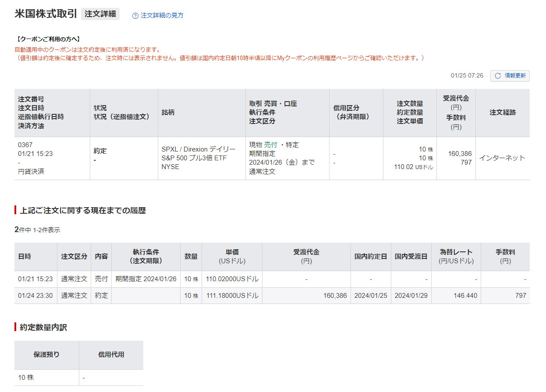Click the circular refresh arrow icon
This screenshot has height=392, width=546.
498,76
